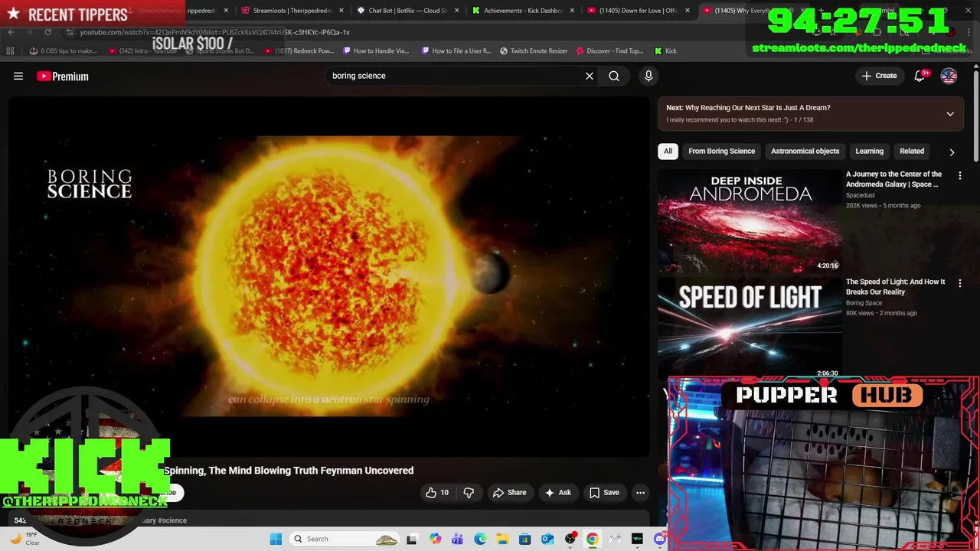This screenshot has width=980, height=551.
Task: Show more filter chips with right arrow
Action: click(x=952, y=152)
